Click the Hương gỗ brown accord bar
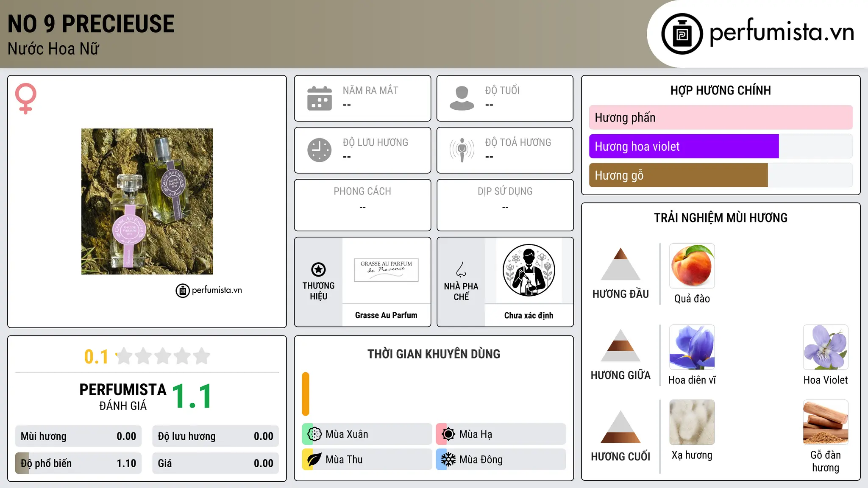The width and height of the screenshot is (868, 488). click(679, 175)
